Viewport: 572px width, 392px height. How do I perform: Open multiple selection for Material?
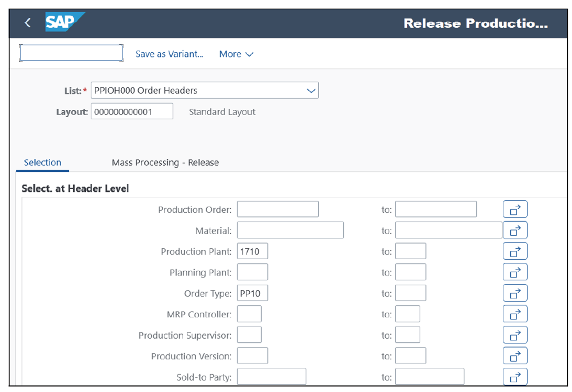coord(515,230)
